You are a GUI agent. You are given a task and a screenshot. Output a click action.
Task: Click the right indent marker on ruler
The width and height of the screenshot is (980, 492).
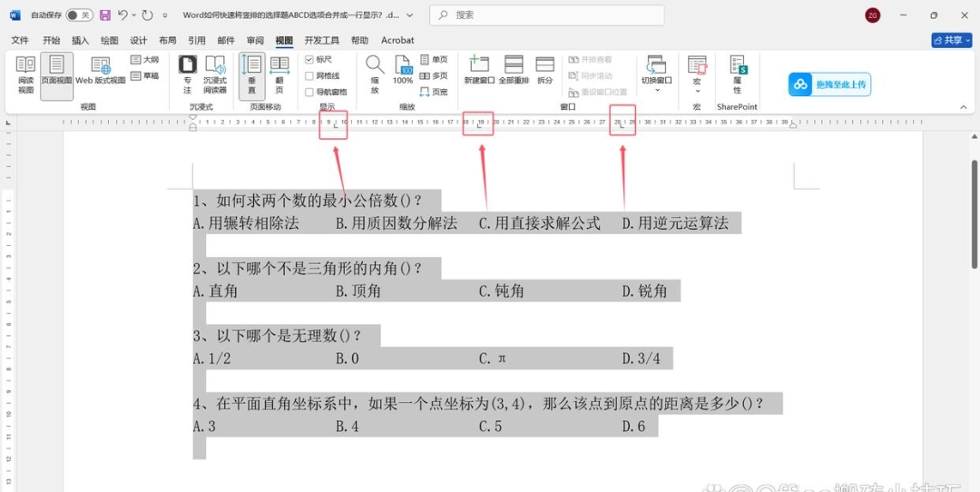click(x=794, y=125)
